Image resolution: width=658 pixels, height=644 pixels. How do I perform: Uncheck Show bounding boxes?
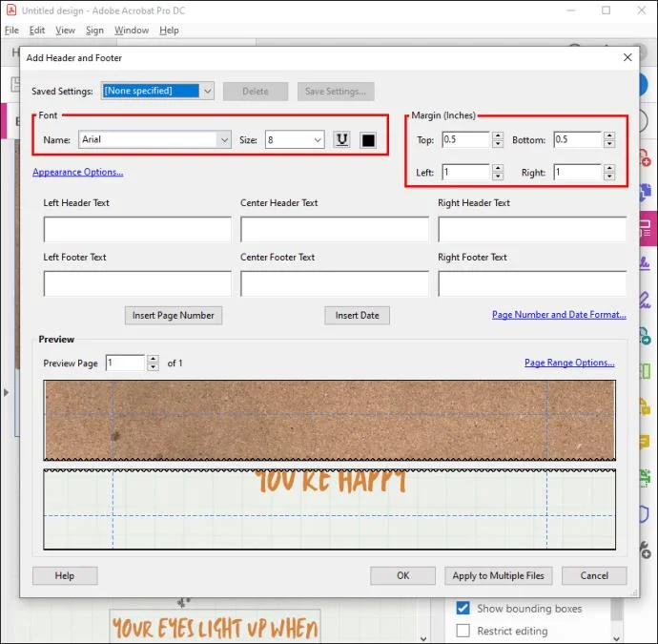click(x=463, y=608)
